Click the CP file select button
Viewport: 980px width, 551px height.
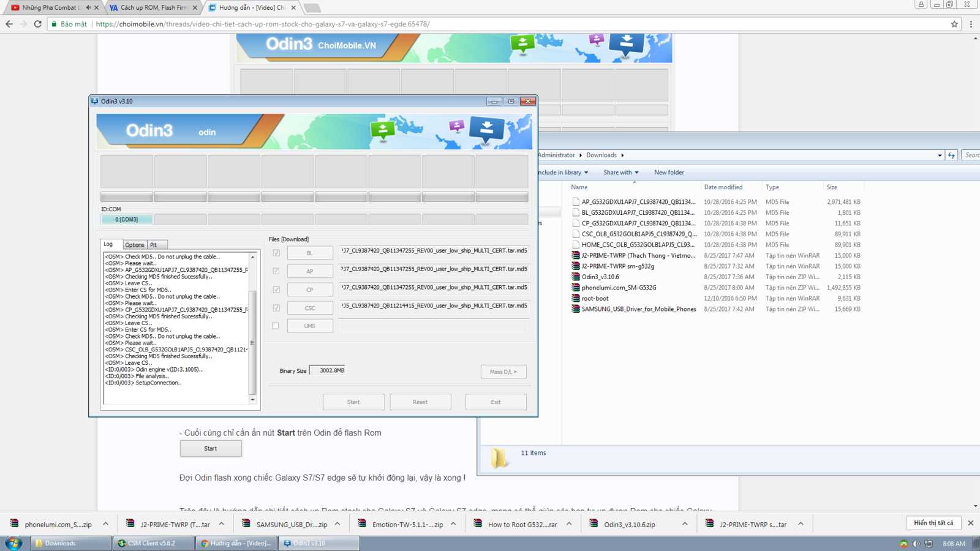pyautogui.click(x=310, y=290)
